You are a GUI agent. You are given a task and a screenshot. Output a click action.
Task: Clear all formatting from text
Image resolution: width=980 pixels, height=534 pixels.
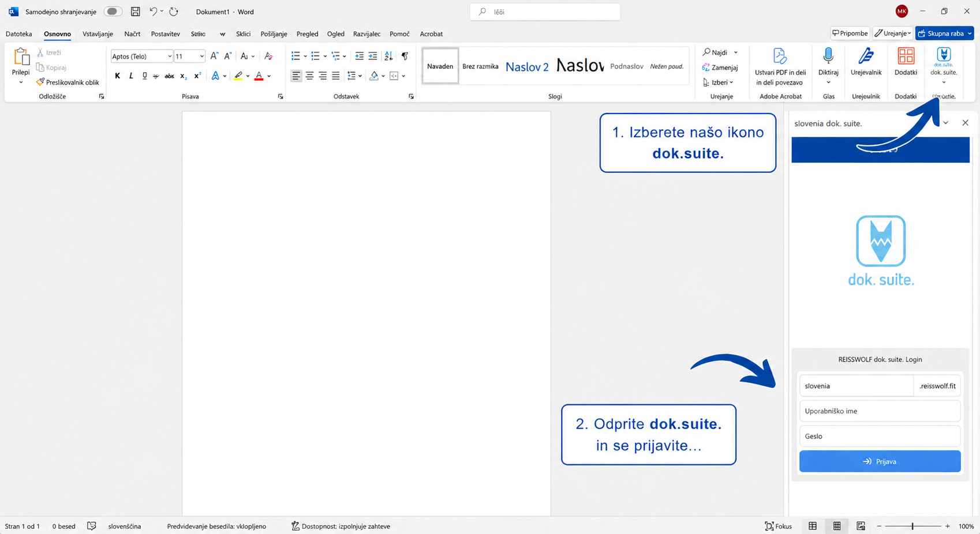[x=268, y=56]
